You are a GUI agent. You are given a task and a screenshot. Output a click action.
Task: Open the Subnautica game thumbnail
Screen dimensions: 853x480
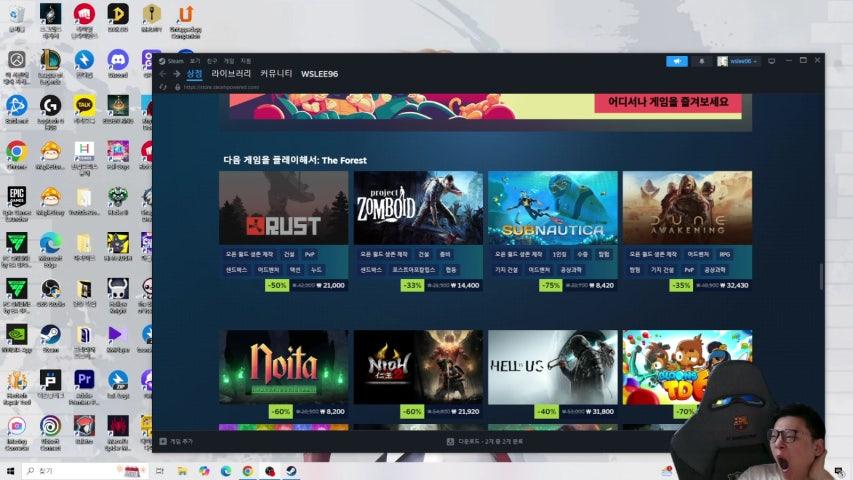point(553,208)
